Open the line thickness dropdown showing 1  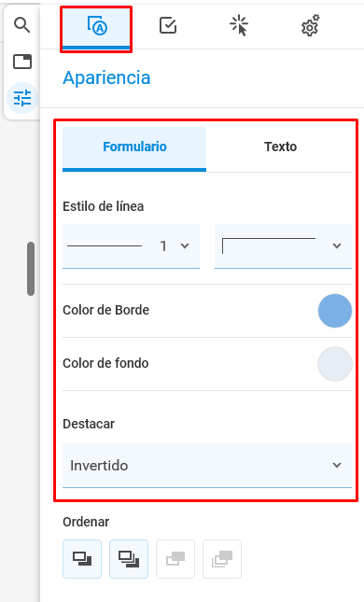(131, 246)
